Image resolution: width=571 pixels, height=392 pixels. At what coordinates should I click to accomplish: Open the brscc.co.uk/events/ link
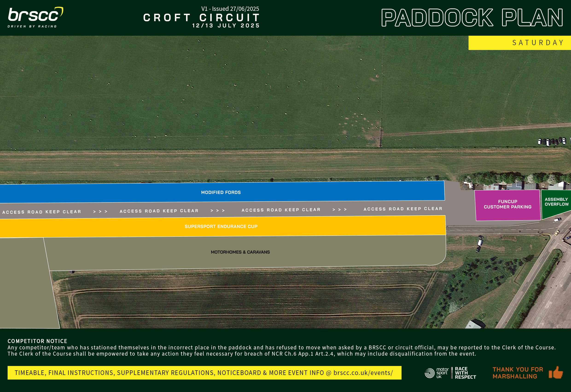pyautogui.click(x=363, y=373)
